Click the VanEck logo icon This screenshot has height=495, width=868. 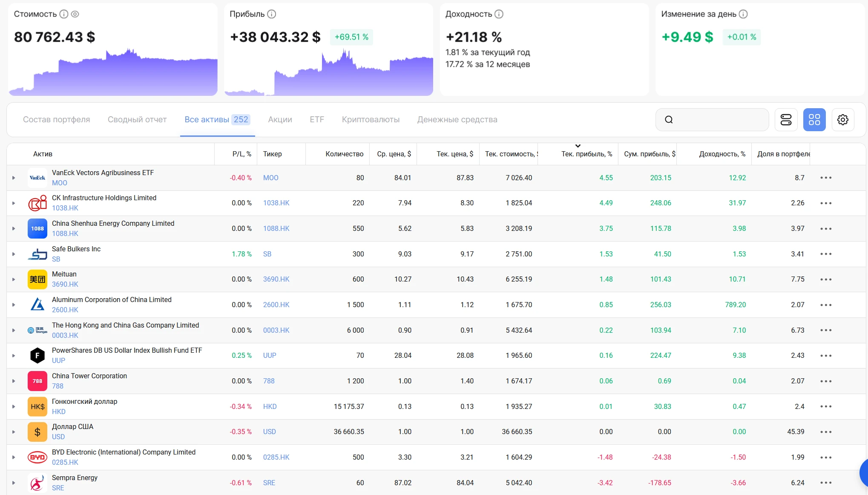[37, 178]
